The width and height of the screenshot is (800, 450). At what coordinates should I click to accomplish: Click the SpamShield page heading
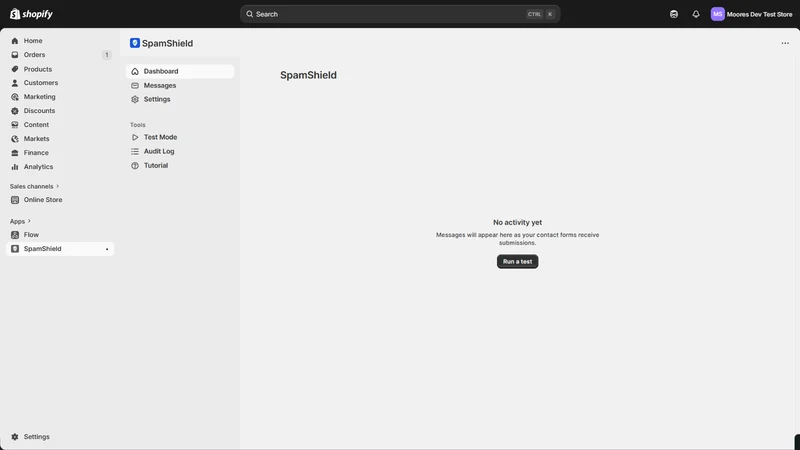point(308,75)
